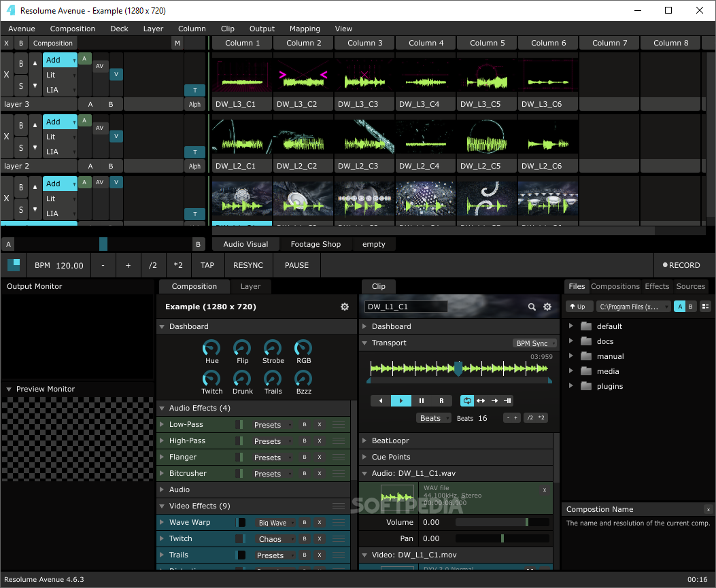716x588 pixels.
Task: Adjust the RGB dashboard knob
Action: [303, 348]
